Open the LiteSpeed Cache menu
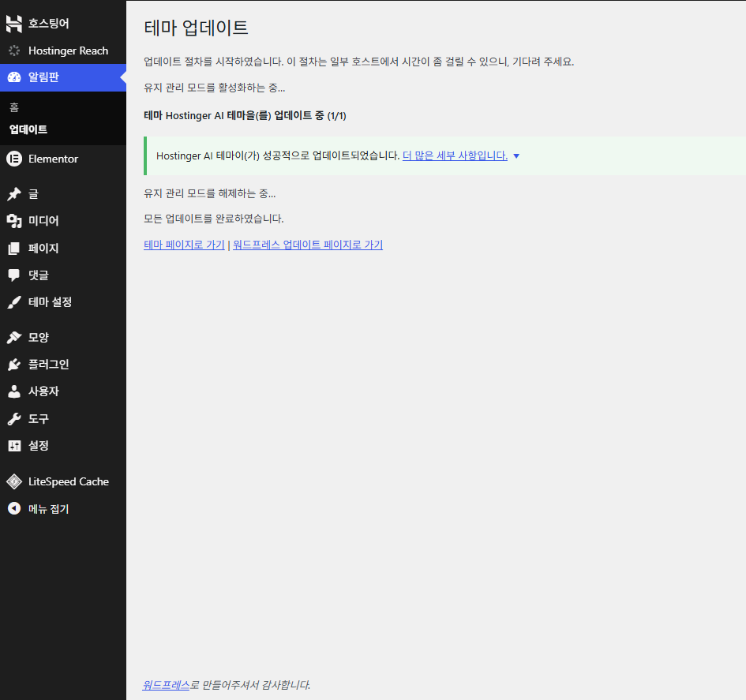The width and height of the screenshot is (746, 700). tap(63, 481)
